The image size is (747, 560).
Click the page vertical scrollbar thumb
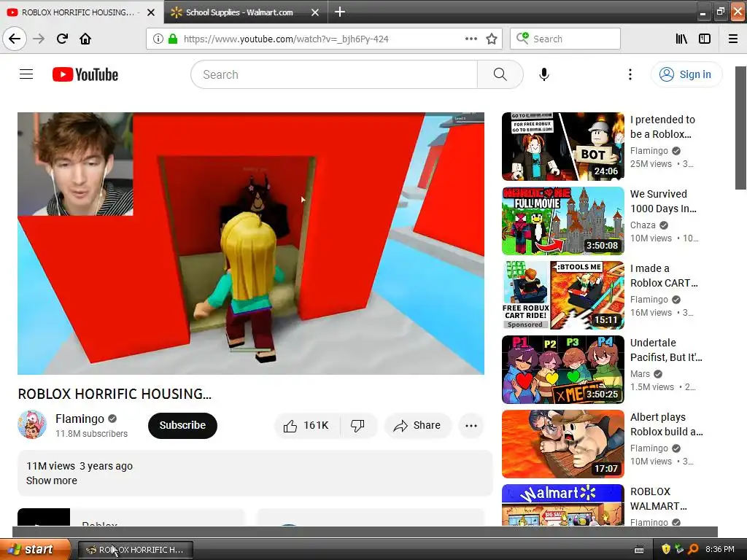pyautogui.click(x=741, y=128)
